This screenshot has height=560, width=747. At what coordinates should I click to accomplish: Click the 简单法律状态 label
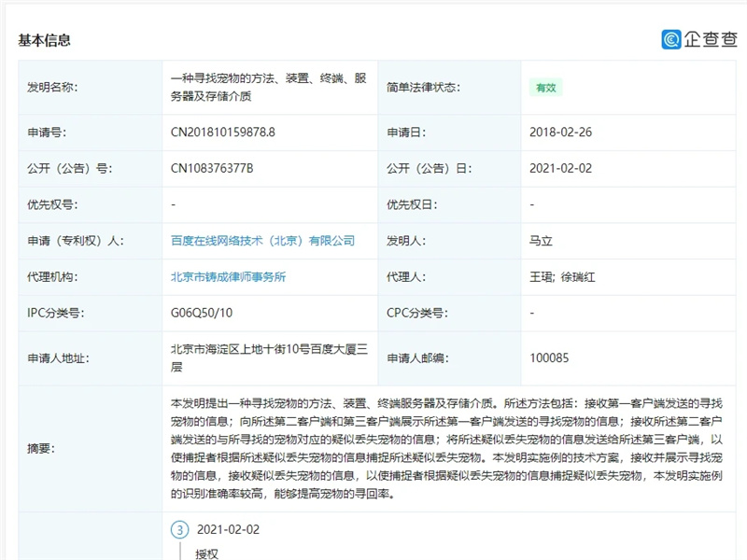coord(423,87)
